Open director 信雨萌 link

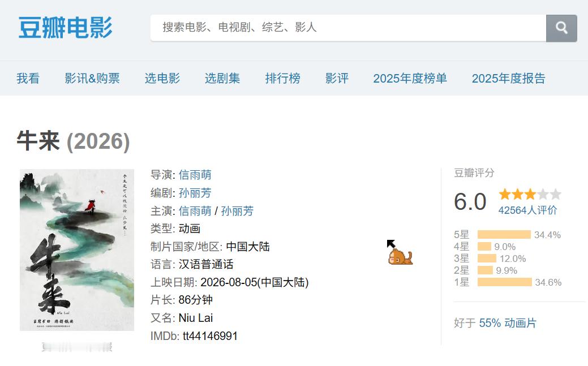(195, 175)
